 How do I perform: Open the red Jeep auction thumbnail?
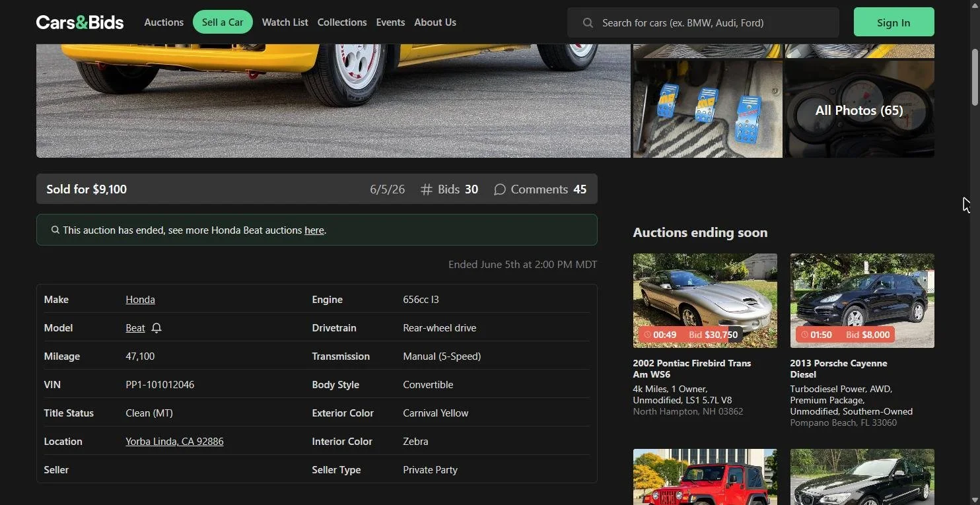(x=705, y=477)
